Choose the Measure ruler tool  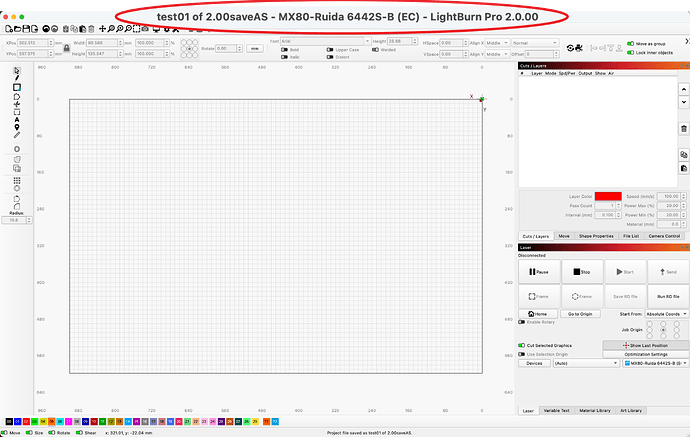click(17, 135)
